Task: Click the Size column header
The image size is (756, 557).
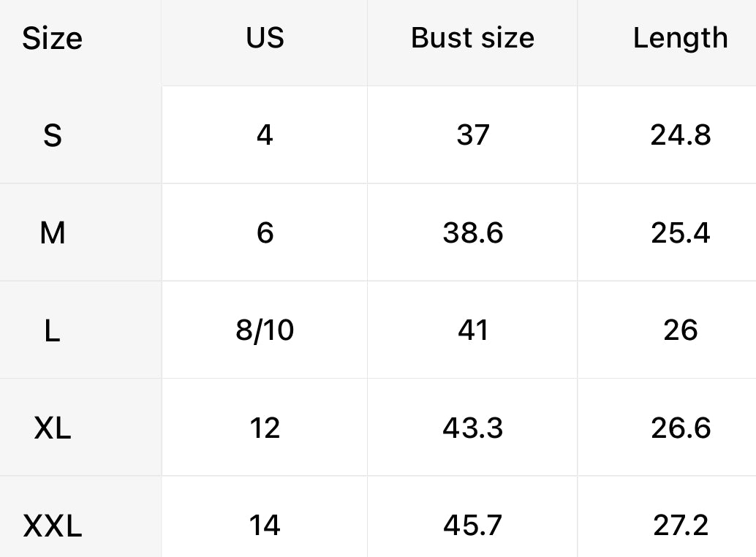Action: point(52,39)
